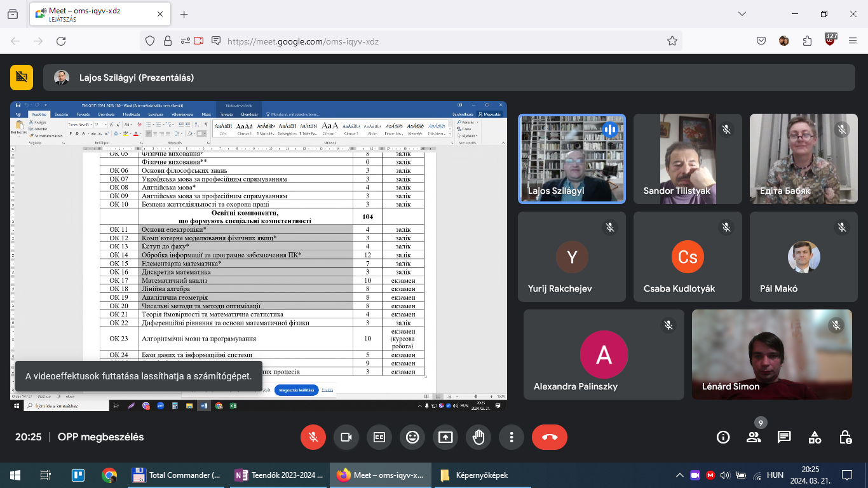Show the participants list with 9 people
Viewport: 868px width, 488px height.
(x=754, y=437)
